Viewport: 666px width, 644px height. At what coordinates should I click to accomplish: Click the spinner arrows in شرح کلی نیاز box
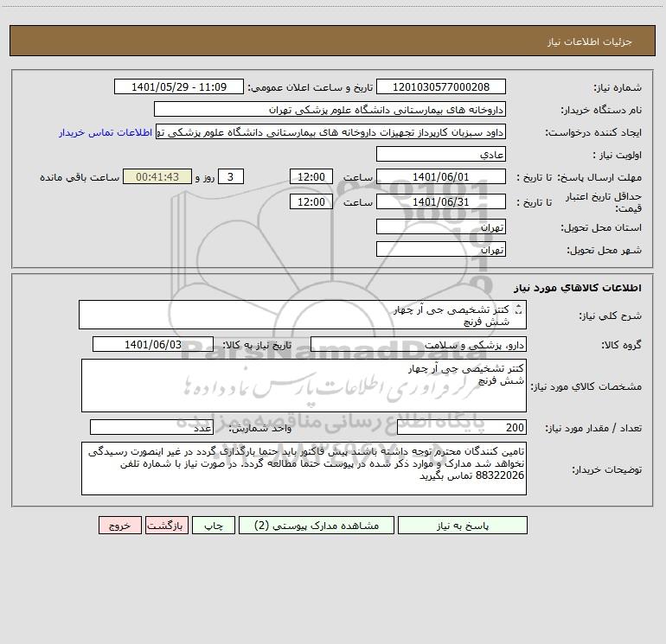tap(518, 309)
